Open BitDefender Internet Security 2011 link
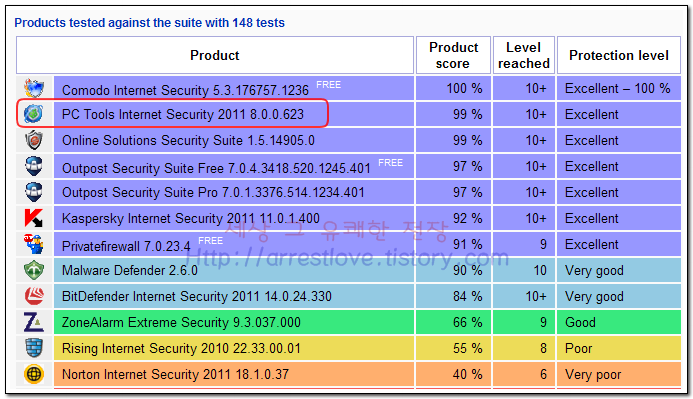693x399 pixels. pyautogui.click(x=197, y=296)
